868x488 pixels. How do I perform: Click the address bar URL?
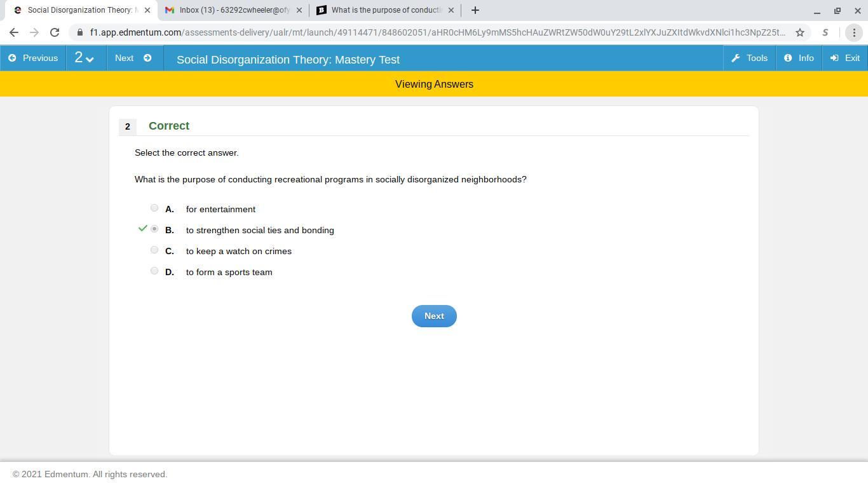click(x=438, y=32)
